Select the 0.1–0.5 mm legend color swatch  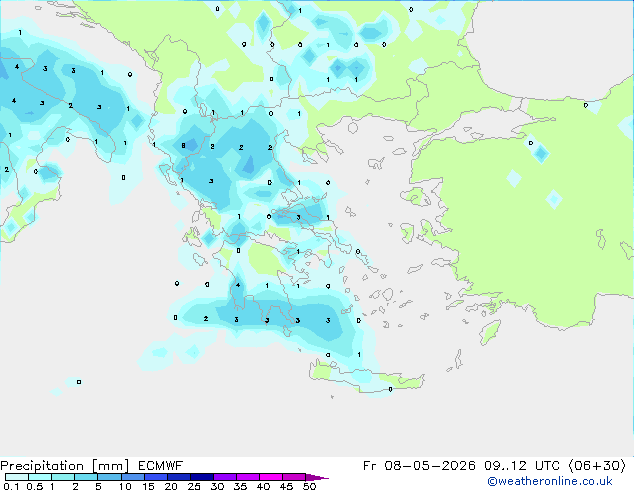(17, 477)
